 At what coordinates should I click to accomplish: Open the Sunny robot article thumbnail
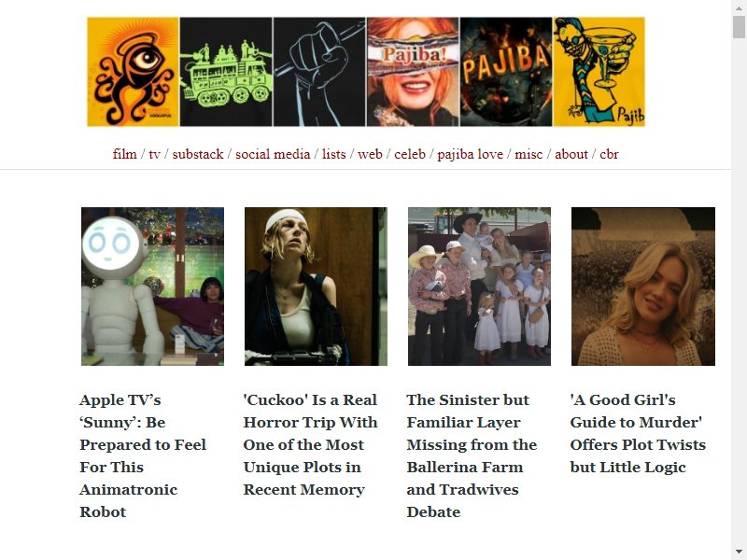pyautogui.click(x=152, y=287)
